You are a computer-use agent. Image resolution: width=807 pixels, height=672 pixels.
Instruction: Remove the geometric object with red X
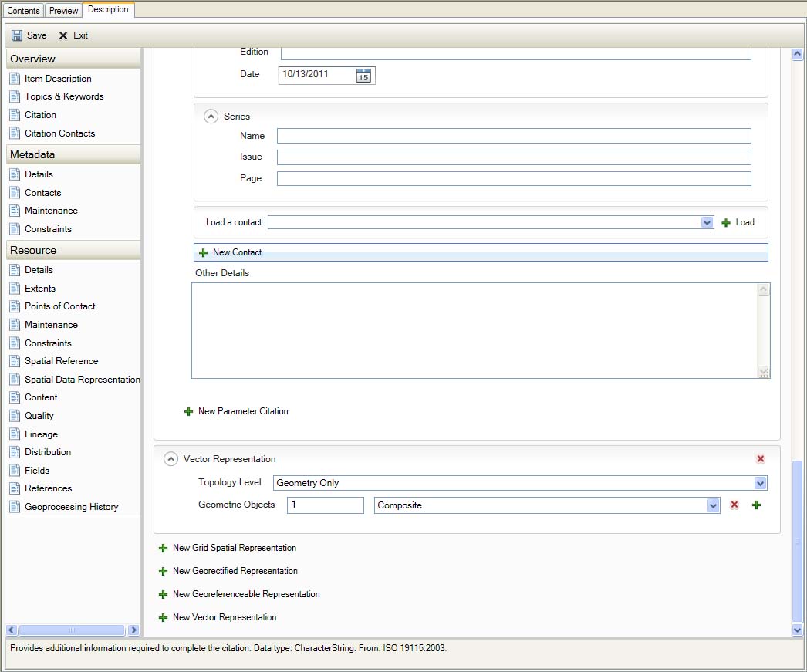tap(733, 505)
